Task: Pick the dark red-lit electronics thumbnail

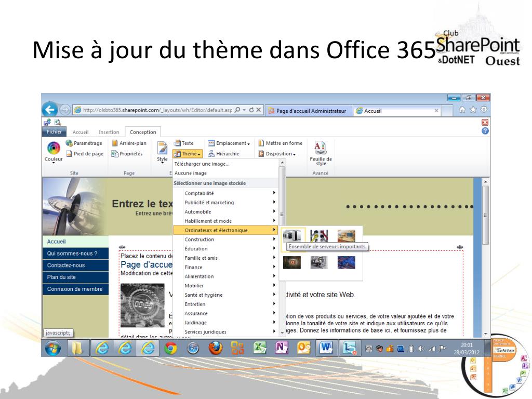Action: coord(292,262)
